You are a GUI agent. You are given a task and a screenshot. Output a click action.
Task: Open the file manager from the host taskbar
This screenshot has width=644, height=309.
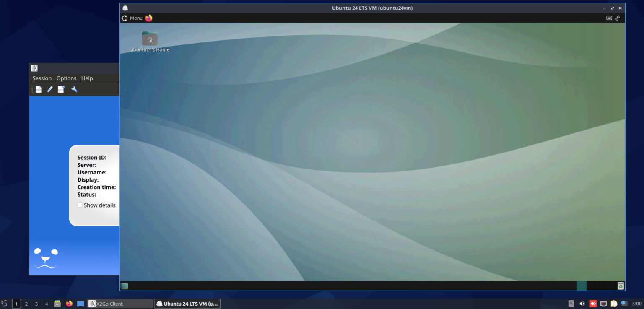[57, 303]
